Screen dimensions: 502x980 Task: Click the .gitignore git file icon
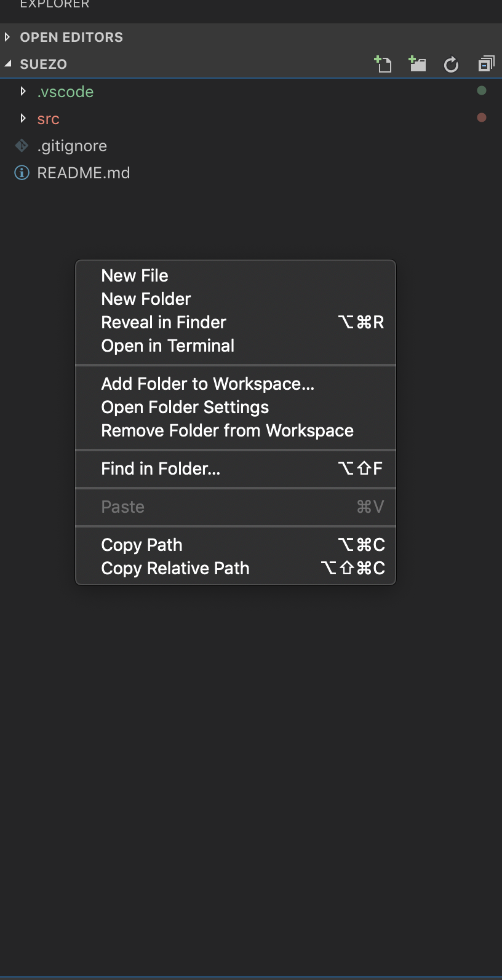click(x=22, y=146)
